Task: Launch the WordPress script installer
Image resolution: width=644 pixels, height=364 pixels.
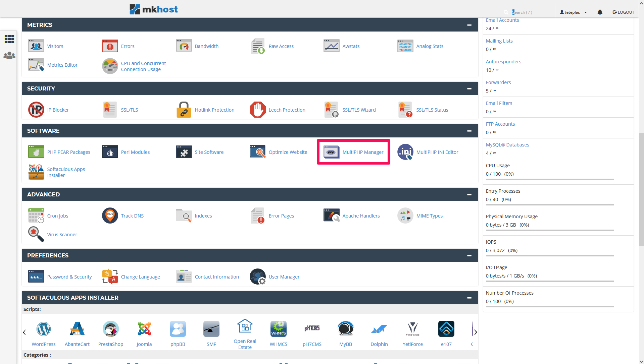Action: [44, 329]
